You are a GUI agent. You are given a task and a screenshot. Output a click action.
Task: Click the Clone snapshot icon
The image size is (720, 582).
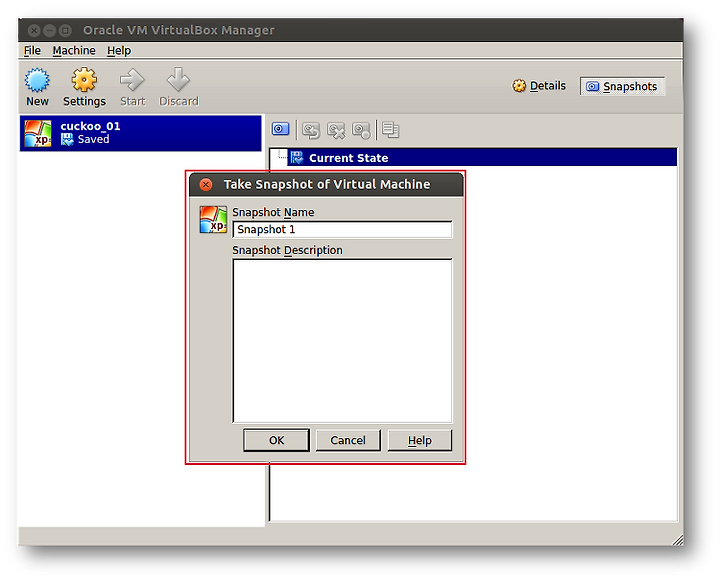coord(361,130)
